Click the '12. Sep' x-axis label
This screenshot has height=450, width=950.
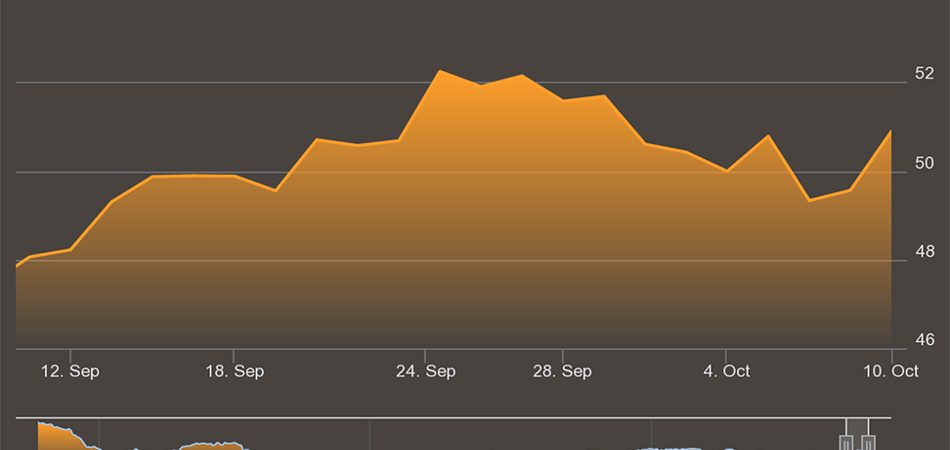point(71,371)
